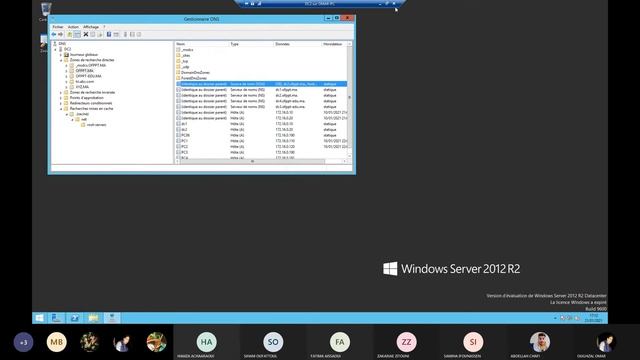Open the _tcp folder in record list
This screenshot has width=640, height=360.
(x=182, y=61)
